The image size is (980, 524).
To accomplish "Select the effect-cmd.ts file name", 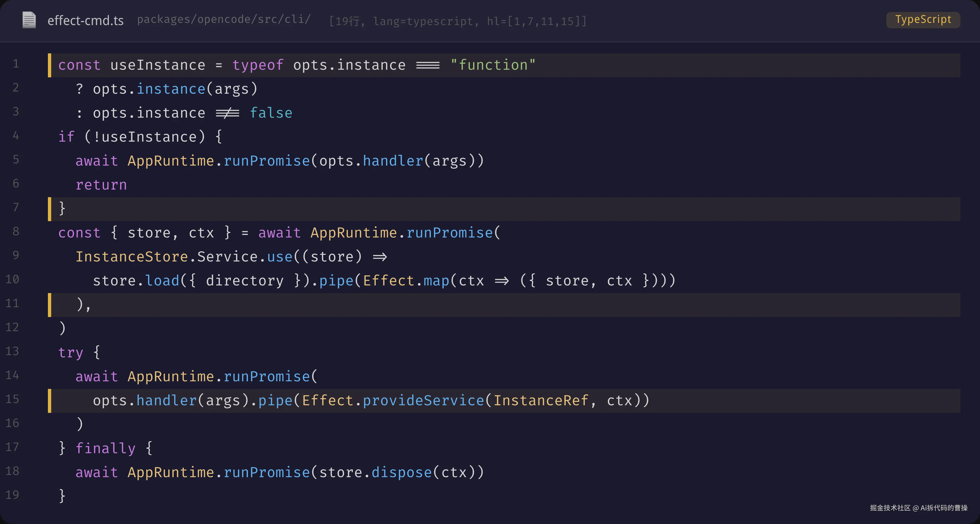I will click(x=85, y=20).
